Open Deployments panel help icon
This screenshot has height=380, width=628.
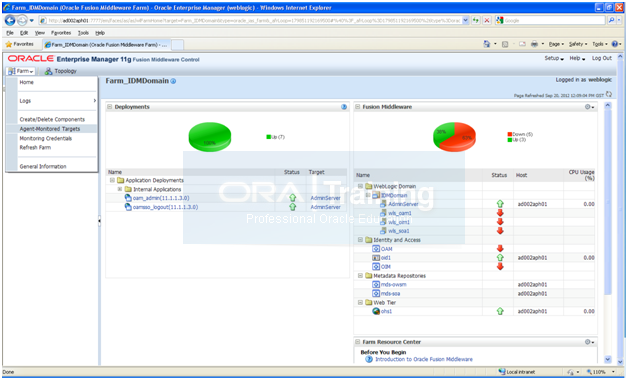point(344,107)
